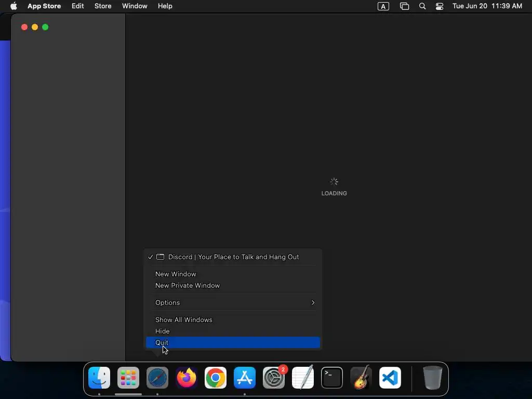
Task: Open the Store menu
Action: [103, 6]
